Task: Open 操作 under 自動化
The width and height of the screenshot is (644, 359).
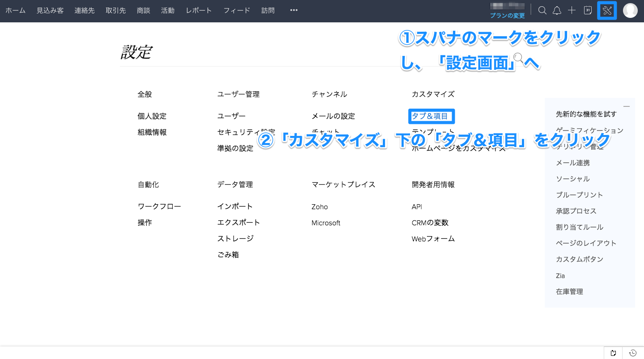Action: (145, 223)
